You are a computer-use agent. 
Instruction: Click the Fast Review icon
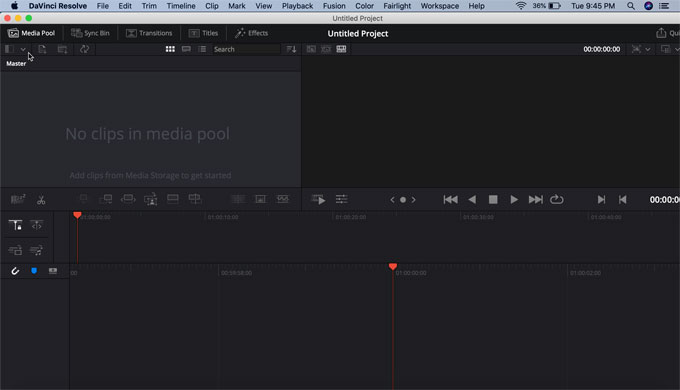(x=318, y=199)
